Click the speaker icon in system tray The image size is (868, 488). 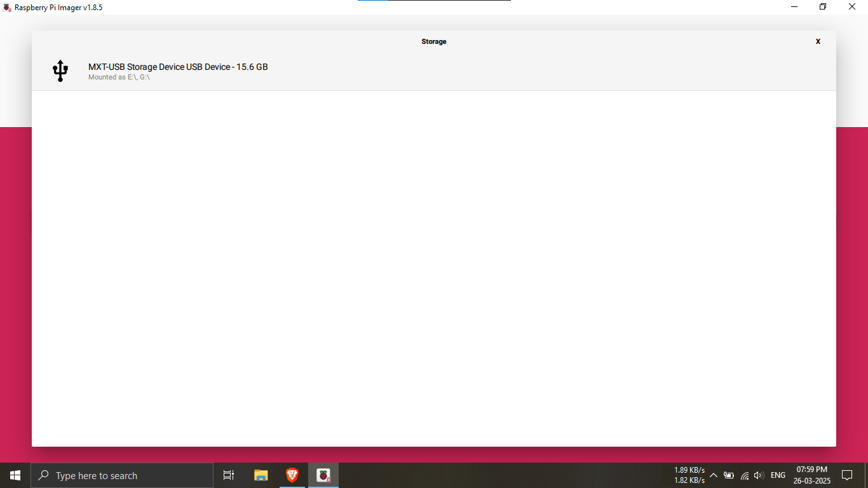pyautogui.click(x=759, y=475)
